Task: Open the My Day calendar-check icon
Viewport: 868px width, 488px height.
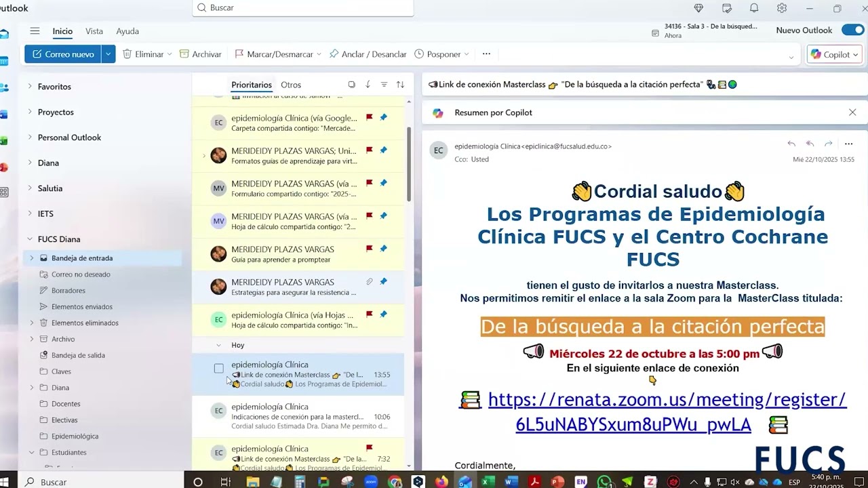Action: [727, 8]
